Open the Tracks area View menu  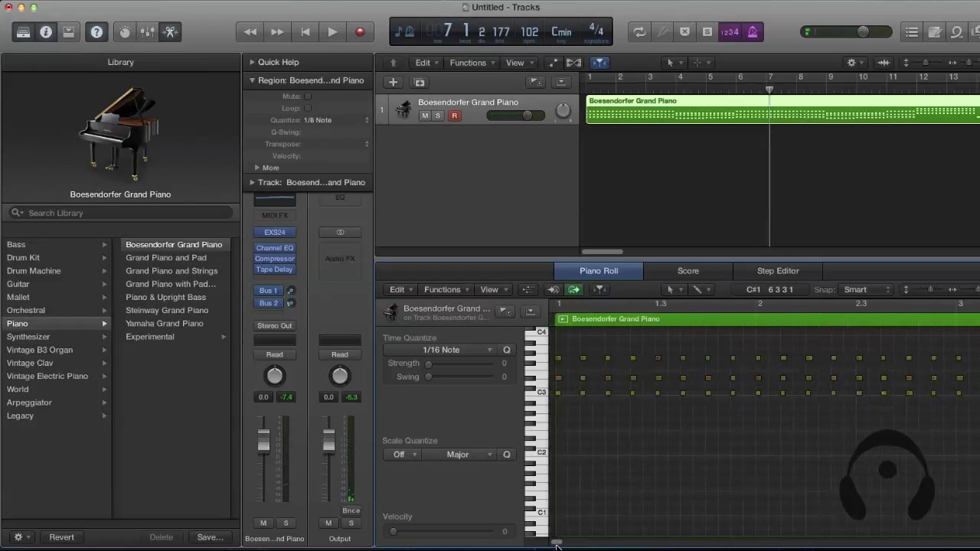pos(519,63)
